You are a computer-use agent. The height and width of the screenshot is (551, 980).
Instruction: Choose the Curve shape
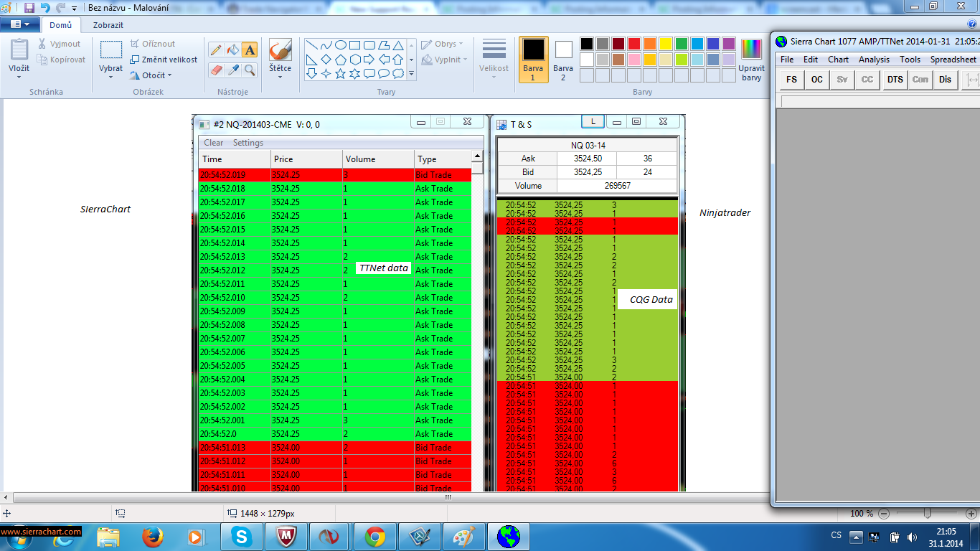pyautogui.click(x=326, y=45)
